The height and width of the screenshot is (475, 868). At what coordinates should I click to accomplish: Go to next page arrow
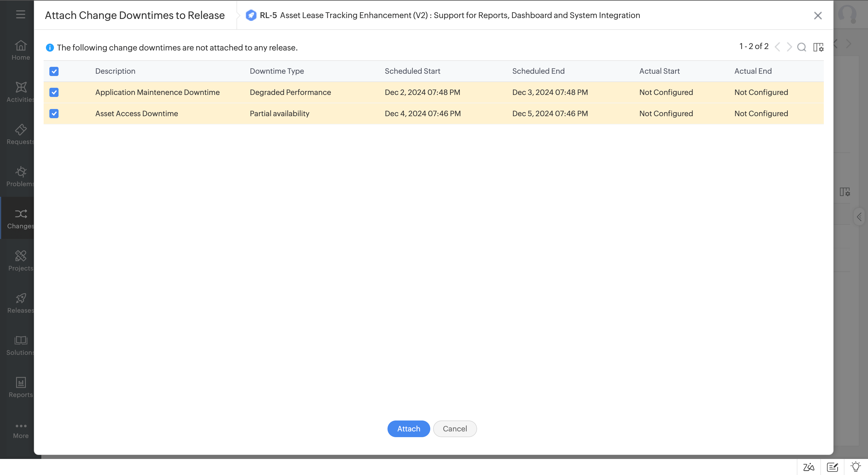click(789, 47)
